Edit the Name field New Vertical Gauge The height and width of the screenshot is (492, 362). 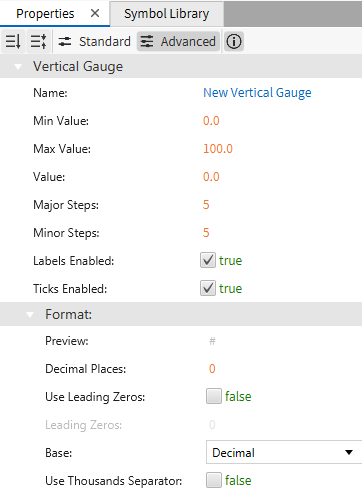[257, 93]
